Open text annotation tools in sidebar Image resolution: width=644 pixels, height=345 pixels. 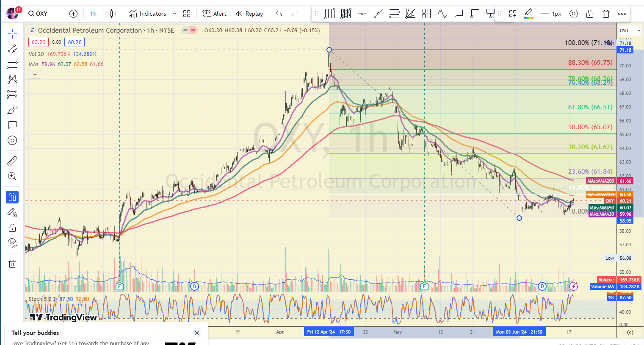click(x=12, y=125)
